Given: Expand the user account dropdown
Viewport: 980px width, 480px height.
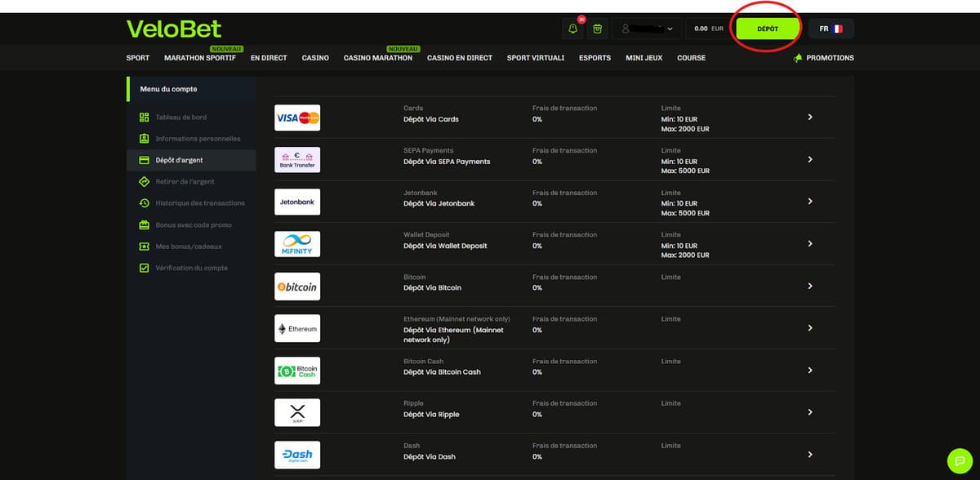Looking at the screenshot, I should point(648,29).
